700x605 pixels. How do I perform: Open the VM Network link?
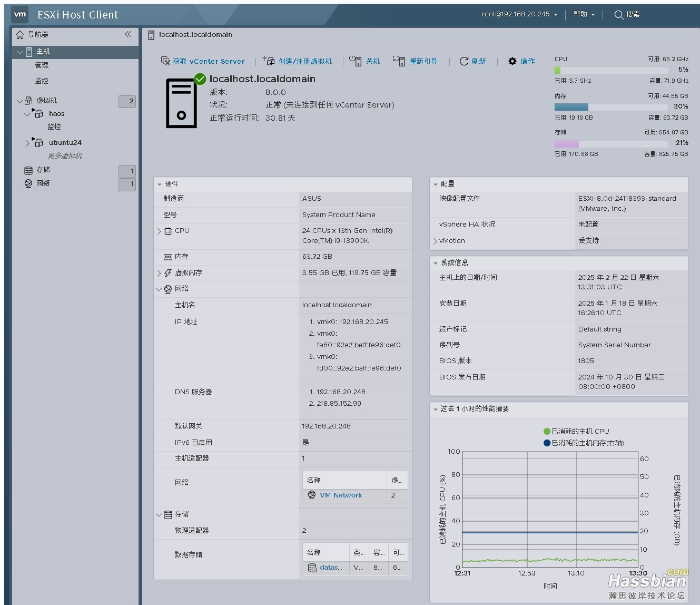[341, 495]
